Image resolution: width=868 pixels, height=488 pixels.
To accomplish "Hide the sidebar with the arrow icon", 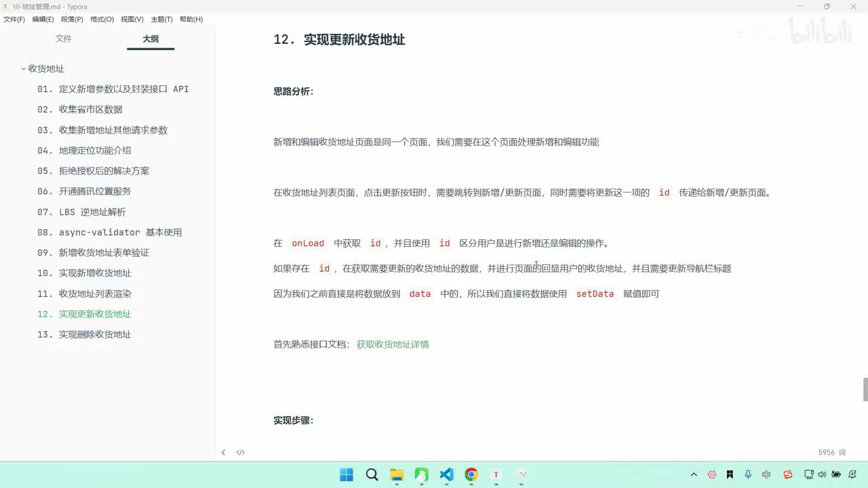I will pyautogui.click(x=223, y=452).
